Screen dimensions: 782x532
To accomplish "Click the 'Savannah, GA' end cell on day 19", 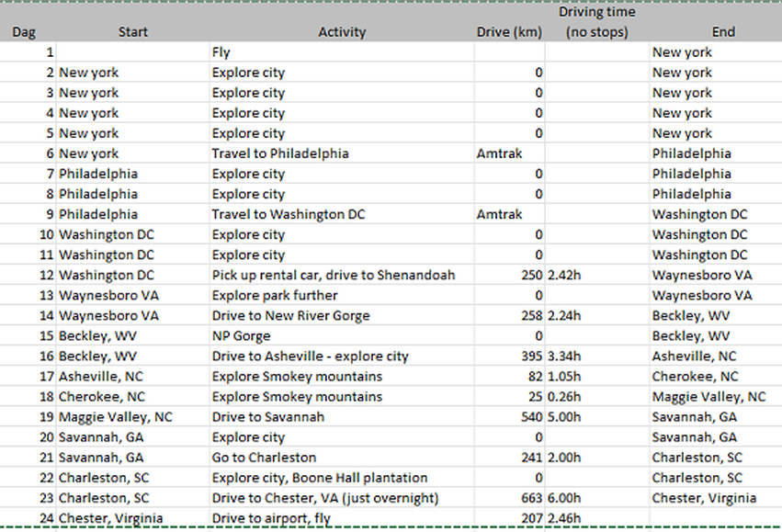I will [716, 417].
